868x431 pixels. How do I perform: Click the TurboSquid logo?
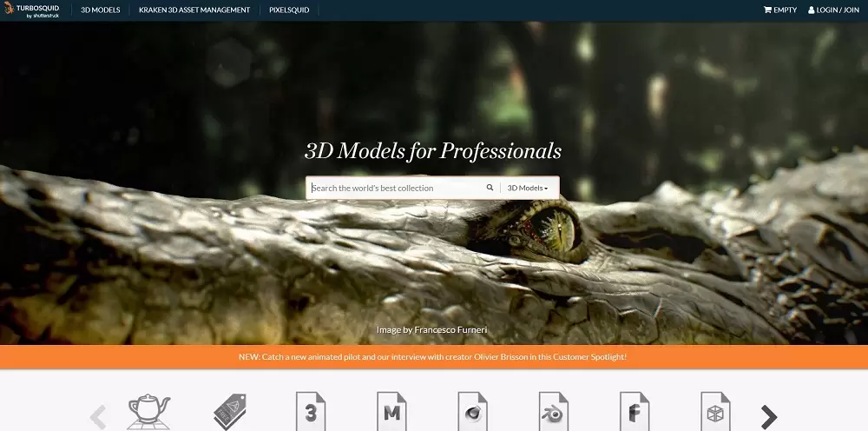pos(31,10)
